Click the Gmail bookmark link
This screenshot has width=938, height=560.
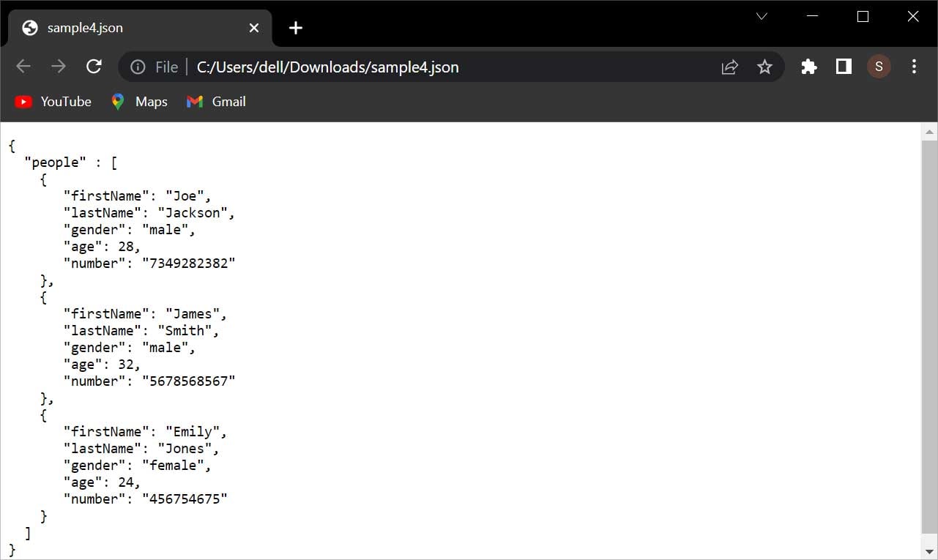[x=227, y=102]
